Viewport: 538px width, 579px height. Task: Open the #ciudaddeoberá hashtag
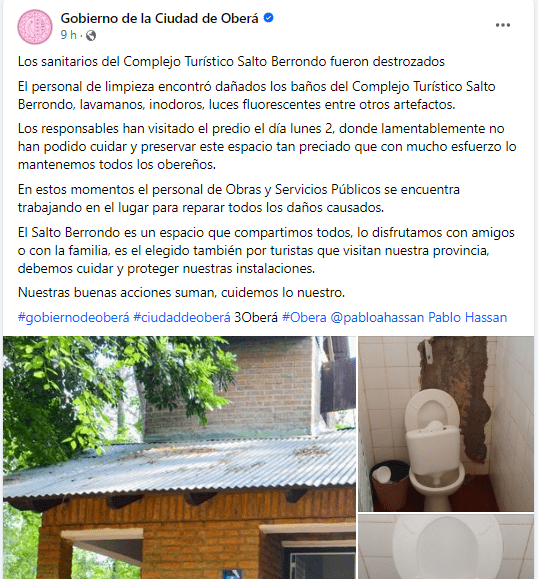[x=182, y=317]
